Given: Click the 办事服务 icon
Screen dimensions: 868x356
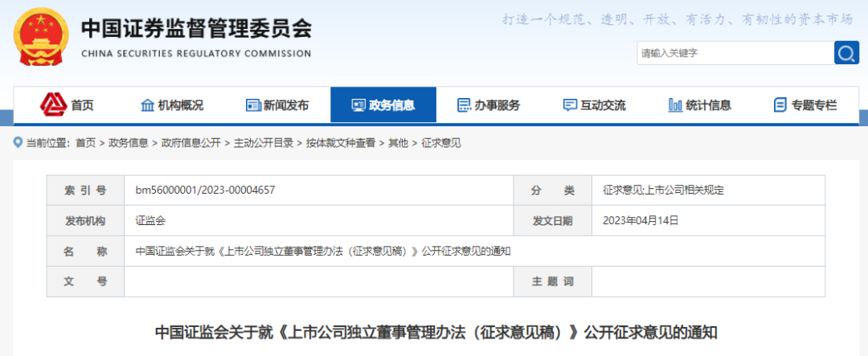Looking at the screenshot, I should pos(464,105).
